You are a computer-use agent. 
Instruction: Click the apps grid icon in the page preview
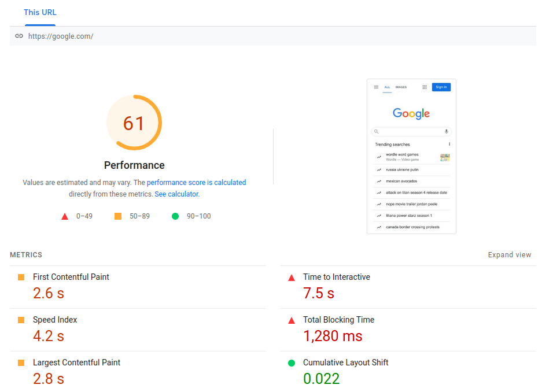click(425, 87)
